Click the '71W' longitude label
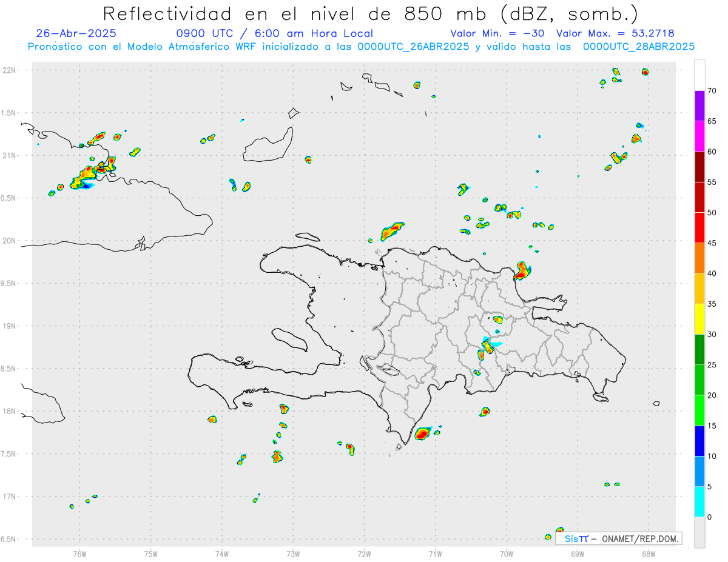 [435, 554]
